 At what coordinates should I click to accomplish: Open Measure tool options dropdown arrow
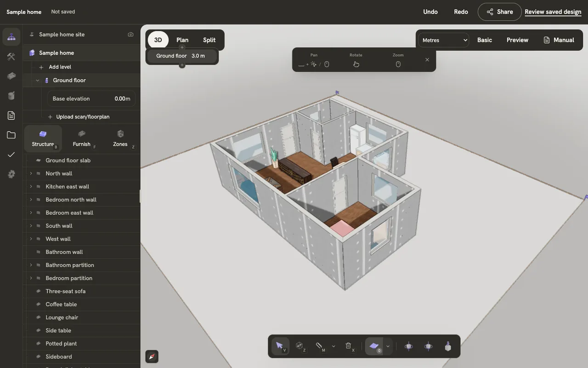334,346
